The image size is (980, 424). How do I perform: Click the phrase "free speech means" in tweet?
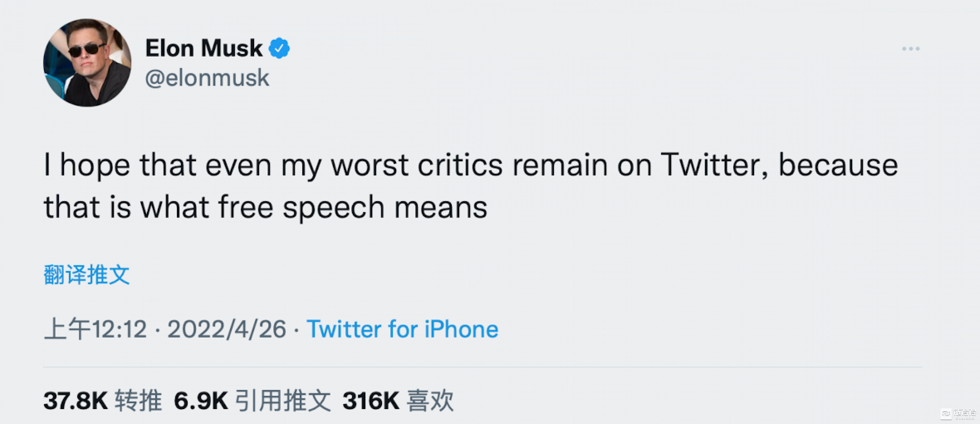pos(353,207)
